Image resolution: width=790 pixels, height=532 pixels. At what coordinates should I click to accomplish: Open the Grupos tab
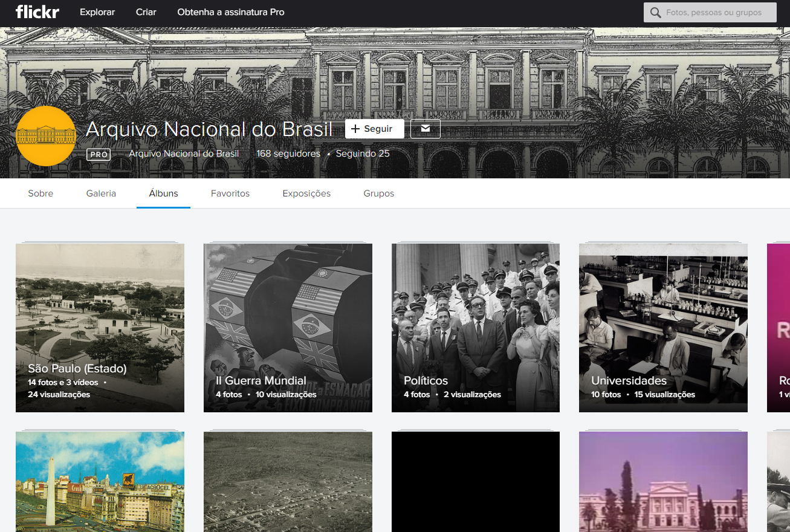pos(378,193)
